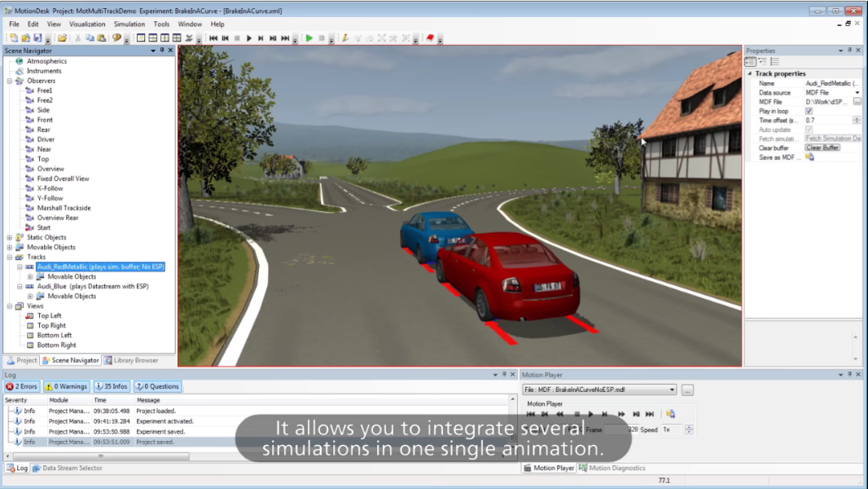Click the Open project toolbar icon
The image size is (868, 489).
[25, 38]
